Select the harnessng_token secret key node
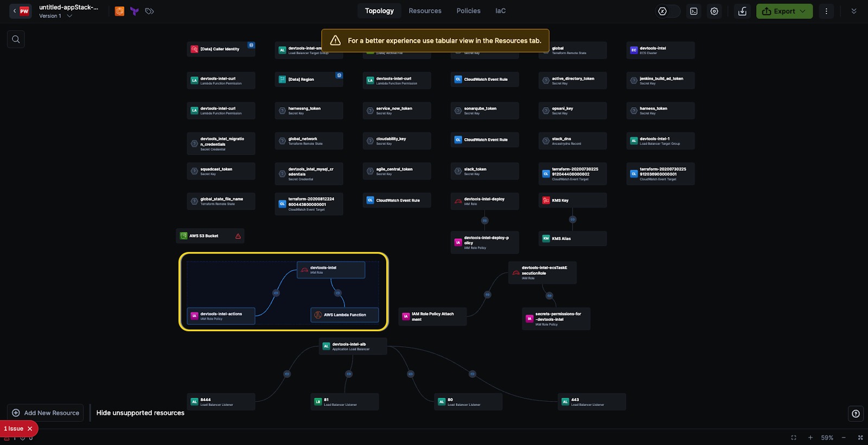868x445 pixels. click(309, 111)
